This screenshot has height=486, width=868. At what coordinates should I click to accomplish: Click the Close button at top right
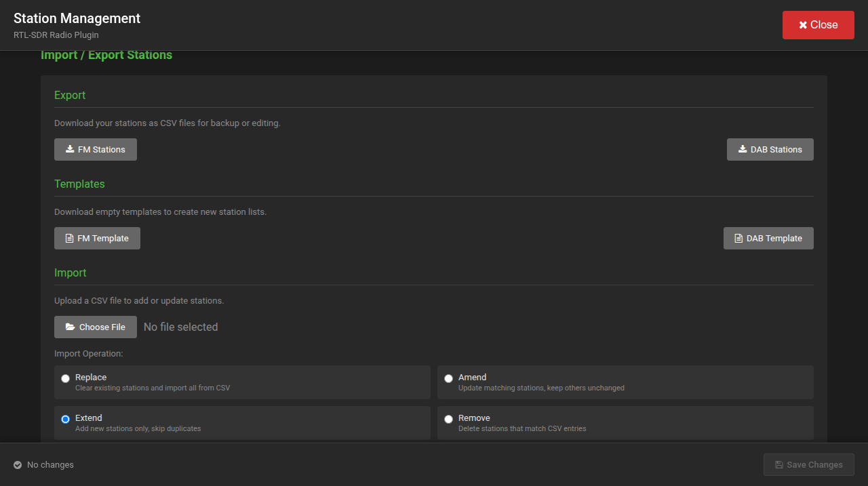(x=818, y=25)
